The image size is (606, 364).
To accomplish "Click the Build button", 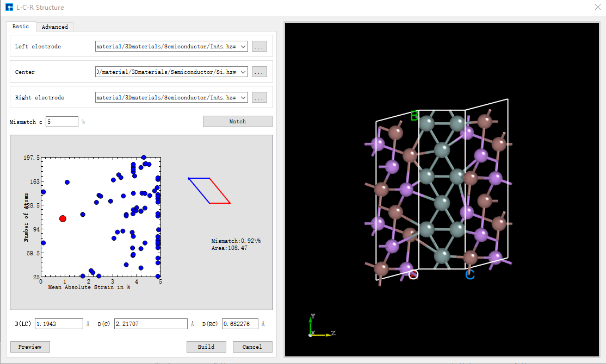I will click(206, 347).
